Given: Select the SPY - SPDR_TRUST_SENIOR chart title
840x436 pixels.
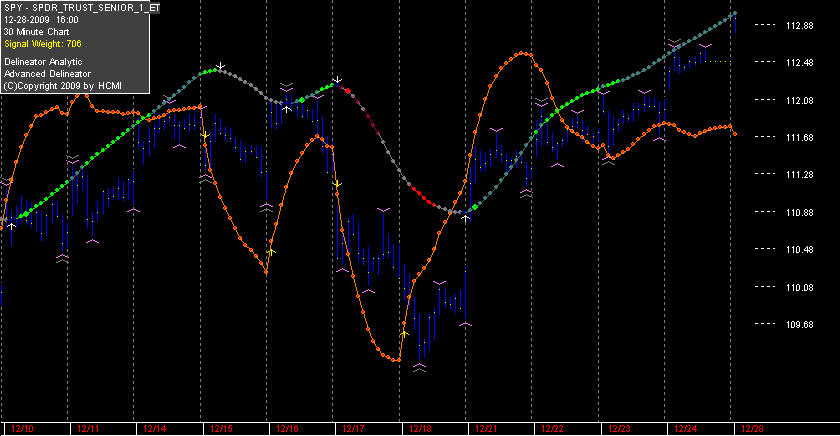Looking at the screenshot, I should pyautogui.click(x=82, y=8).
